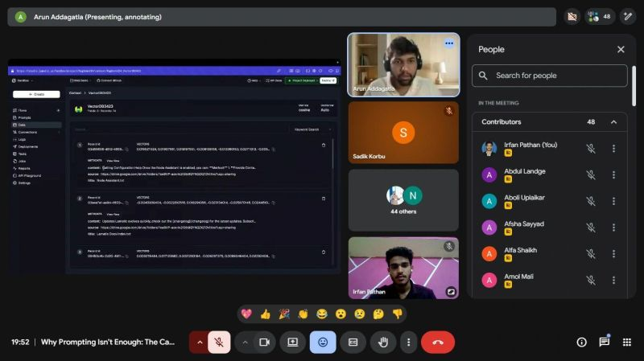The height and width of the screenshot is (361, 644).
Task: Leave the call with the red button
Action: click(x=438, y=342)
